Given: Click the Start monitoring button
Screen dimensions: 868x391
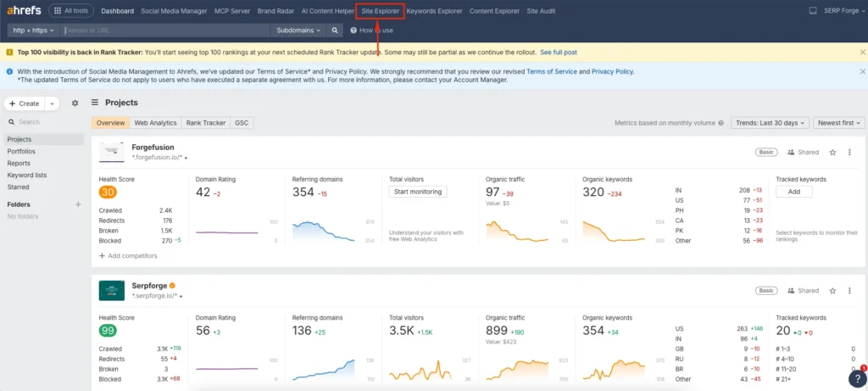Looking at the screenshot, I should point(418,192).
